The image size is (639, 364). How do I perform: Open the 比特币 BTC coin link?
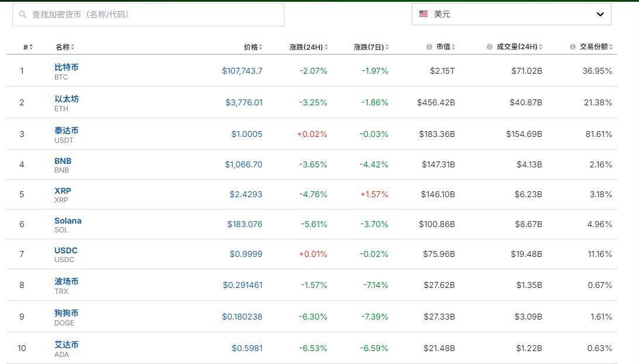pyautogui.click(x=67, y=67)
